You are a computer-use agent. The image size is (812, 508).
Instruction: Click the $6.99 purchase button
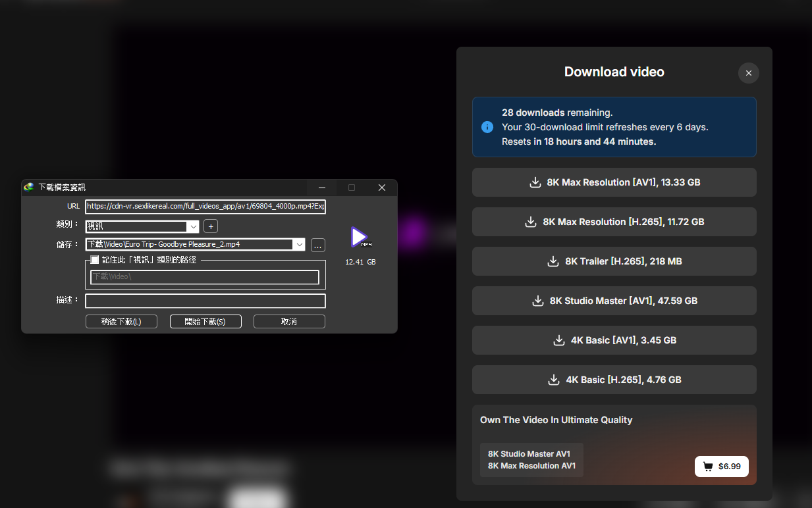[722, 467]
